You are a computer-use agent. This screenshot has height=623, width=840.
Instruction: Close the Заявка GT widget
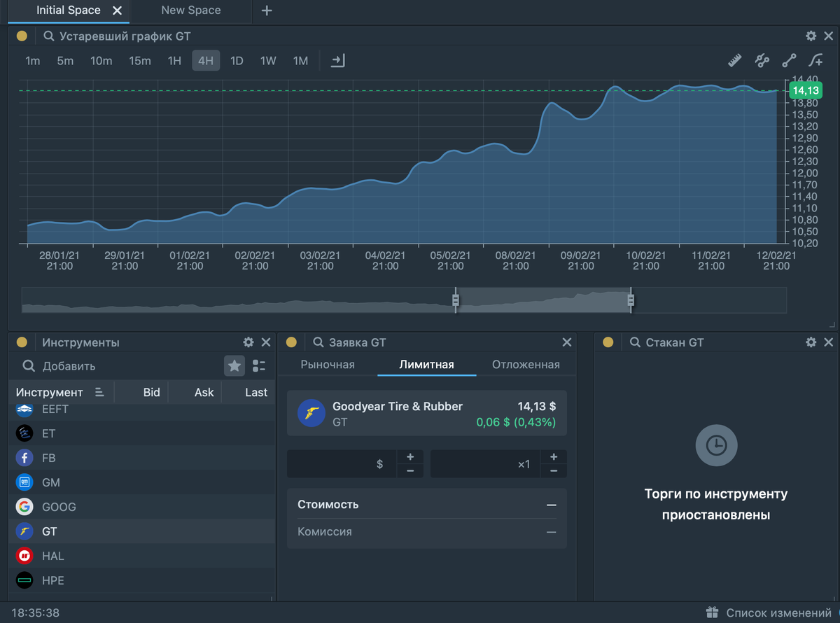coord(567,342)
